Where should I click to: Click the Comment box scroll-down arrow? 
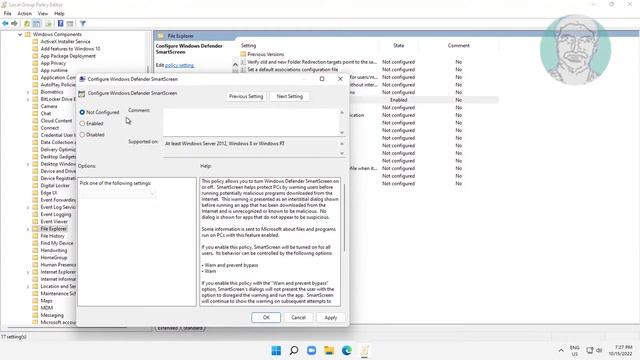342,133
